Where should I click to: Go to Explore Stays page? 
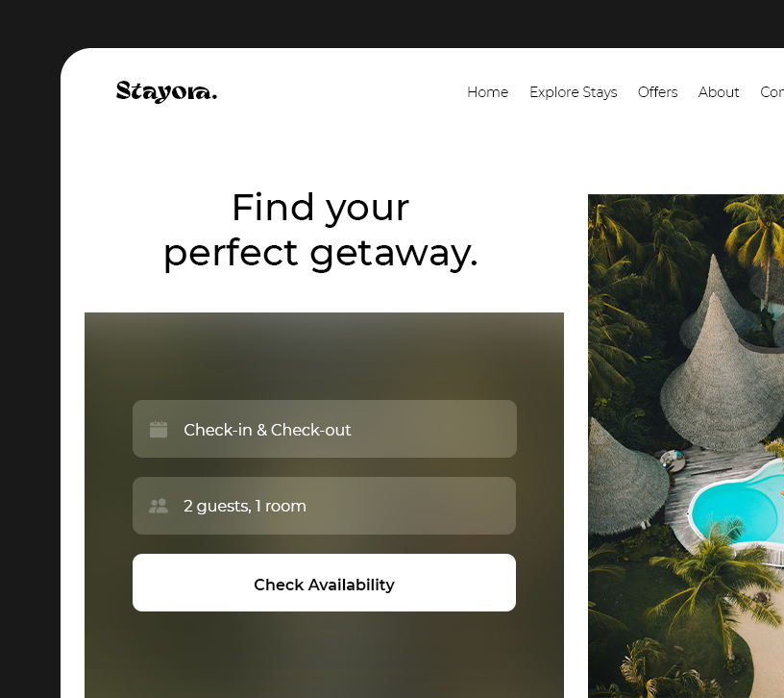[573, 92]
